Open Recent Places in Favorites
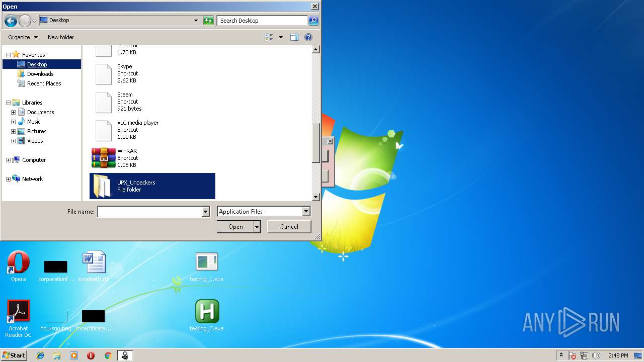This screenshot has height=362, width=644. pyautogui.click(x=44, y=83)
